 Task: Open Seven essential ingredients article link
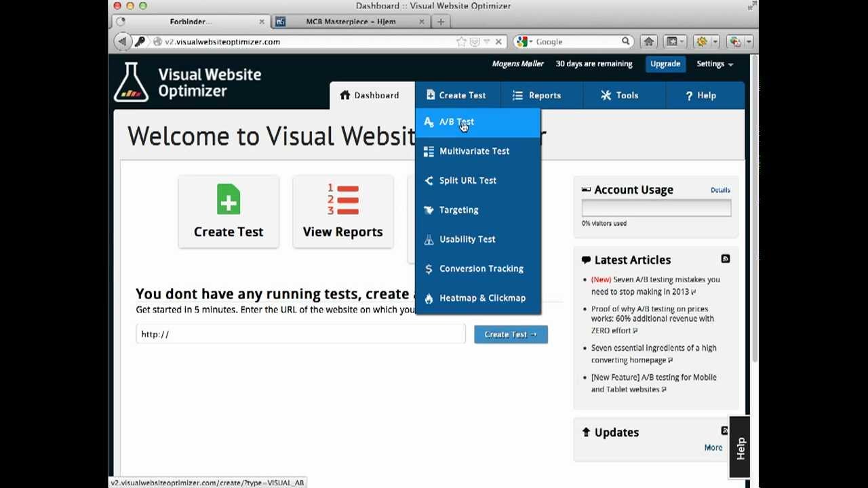654,354
